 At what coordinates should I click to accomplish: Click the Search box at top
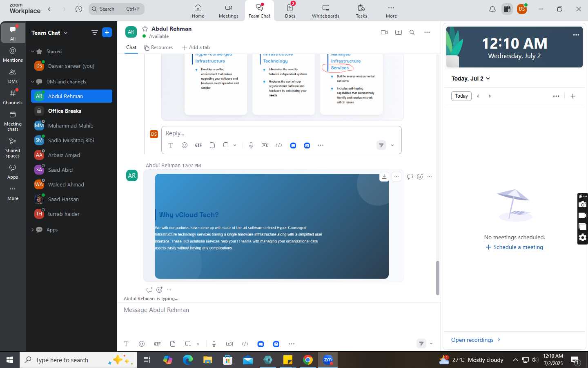pos(116,9)
